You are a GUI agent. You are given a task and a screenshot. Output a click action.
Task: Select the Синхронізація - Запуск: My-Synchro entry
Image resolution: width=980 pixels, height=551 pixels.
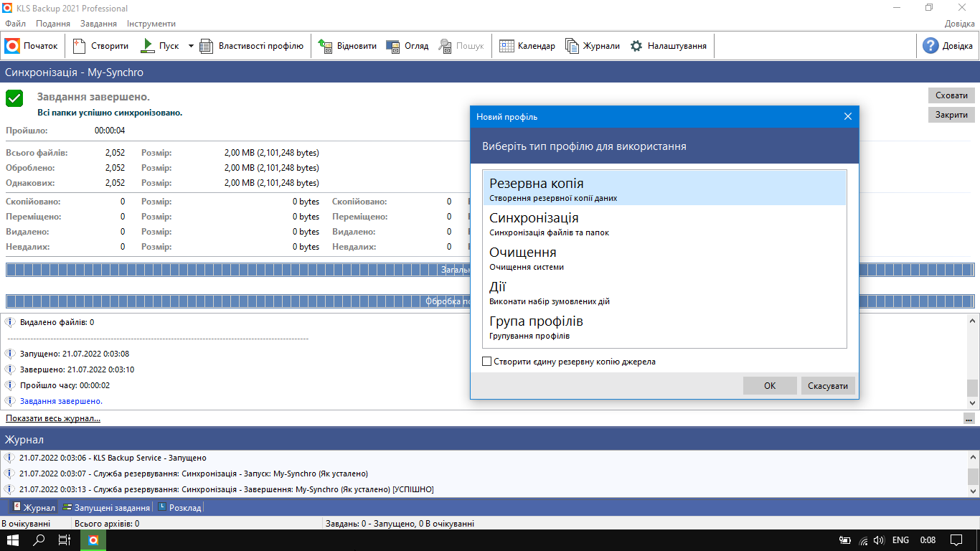(x=194, y=474)
